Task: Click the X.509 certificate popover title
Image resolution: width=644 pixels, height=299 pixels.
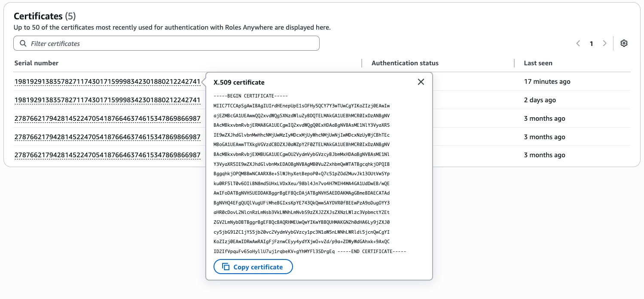Action: [239, 82]
